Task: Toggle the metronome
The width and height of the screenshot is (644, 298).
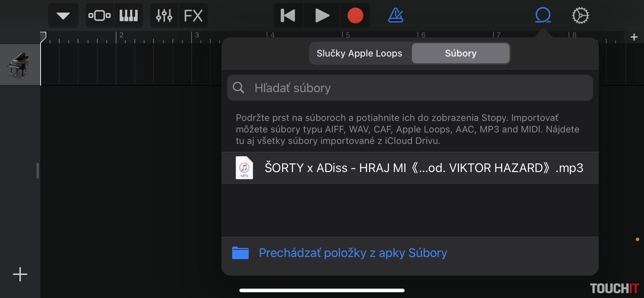Action: click(396, 16)
